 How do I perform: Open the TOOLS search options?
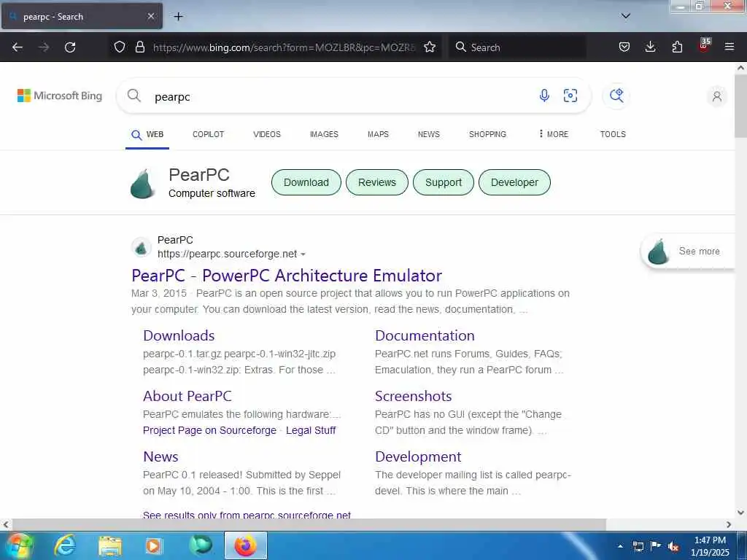tap(613, 134)
